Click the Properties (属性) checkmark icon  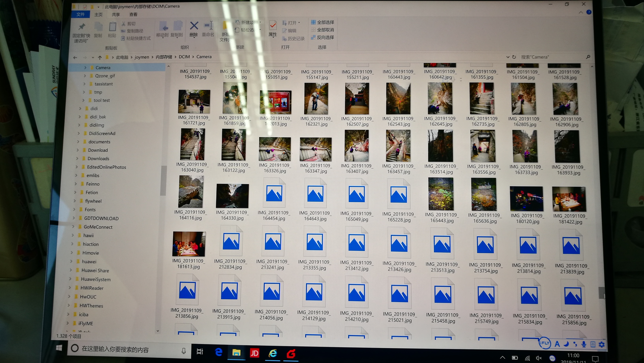click(273, 25)
